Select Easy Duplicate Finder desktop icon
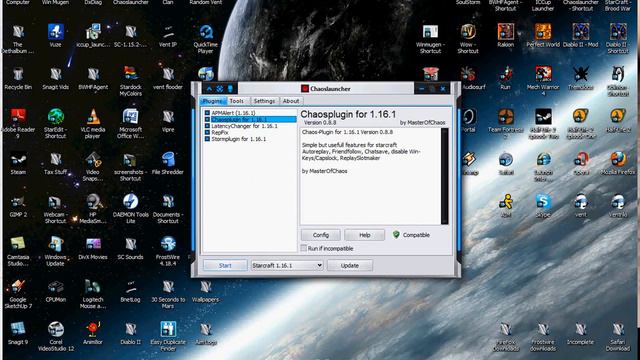The height and width of the screenshot is (360, 640). (168, 336)
